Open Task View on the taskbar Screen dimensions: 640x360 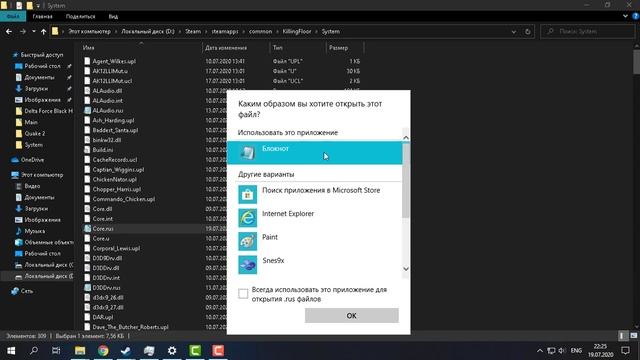coord(56,351)
